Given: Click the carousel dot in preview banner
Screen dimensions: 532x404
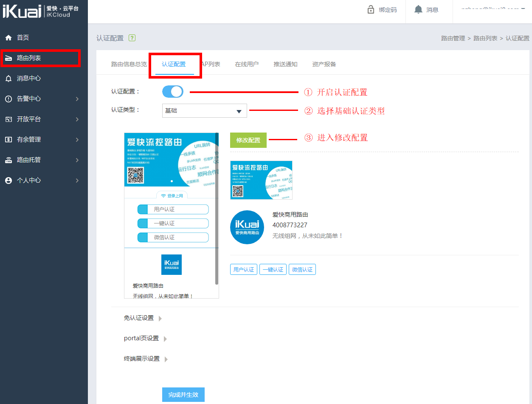Looking at the screenshot, I should pos(172,181).
